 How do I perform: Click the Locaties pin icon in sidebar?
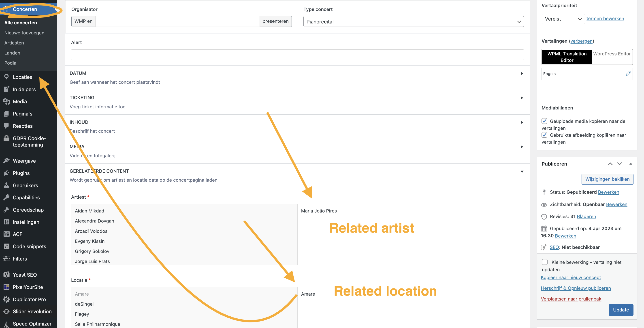click(6, 77)
